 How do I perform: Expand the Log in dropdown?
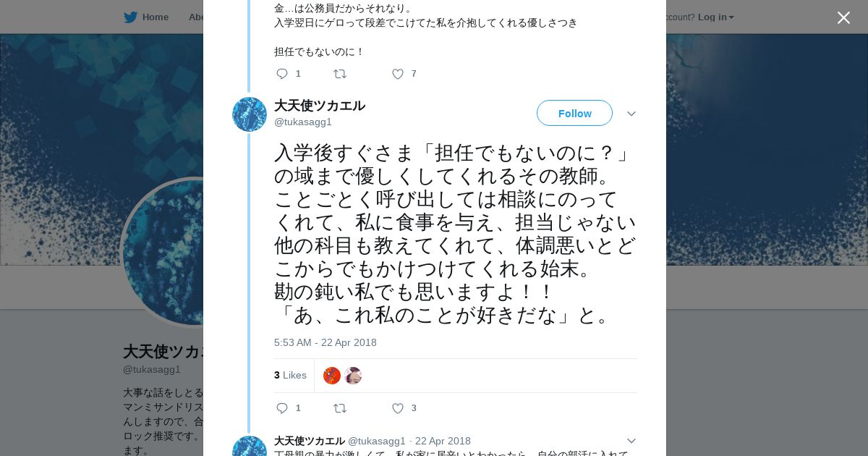tap(715, 17)
